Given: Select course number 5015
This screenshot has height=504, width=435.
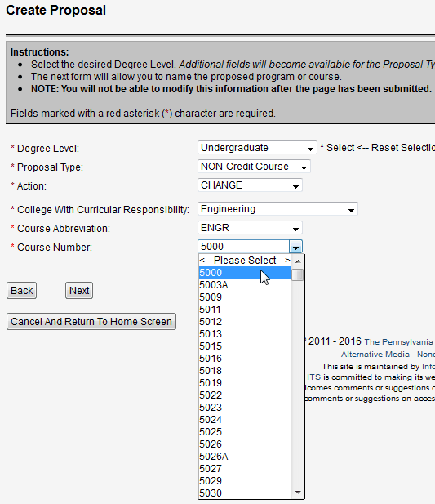Looking at the screenshot, I should pyautogui.click(x=245, y=346).
